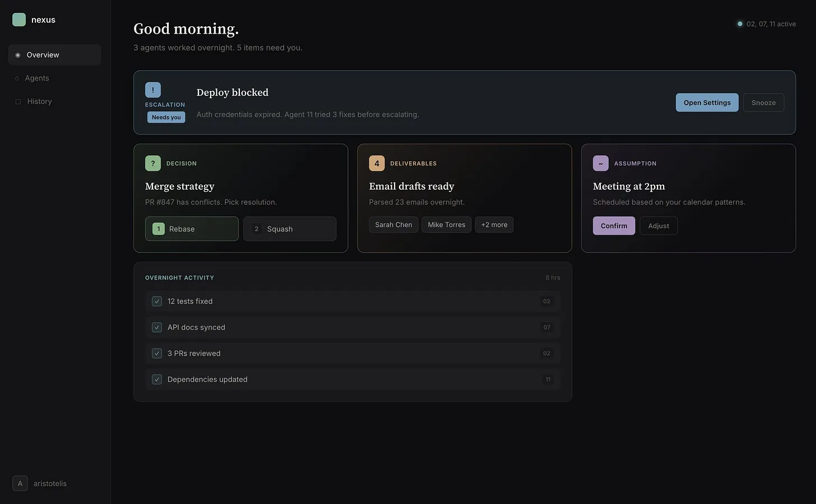Open the Agents page in sidebar

(x=37, y=78)
